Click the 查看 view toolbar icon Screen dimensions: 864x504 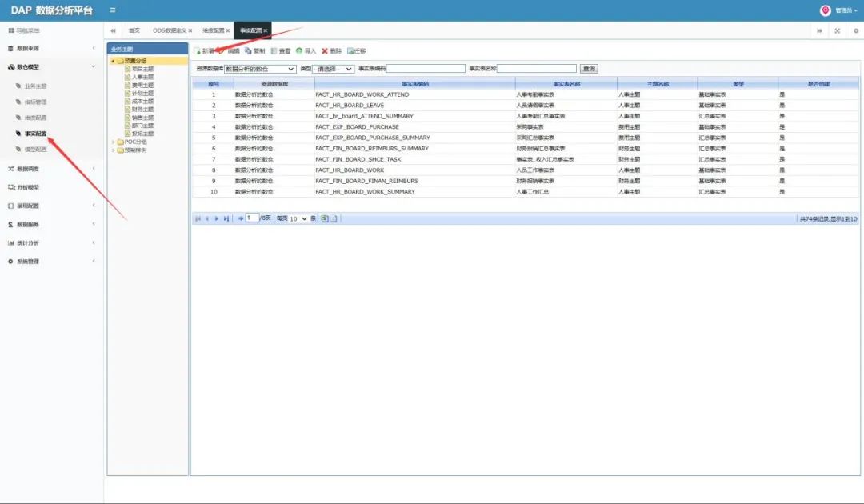274,50
